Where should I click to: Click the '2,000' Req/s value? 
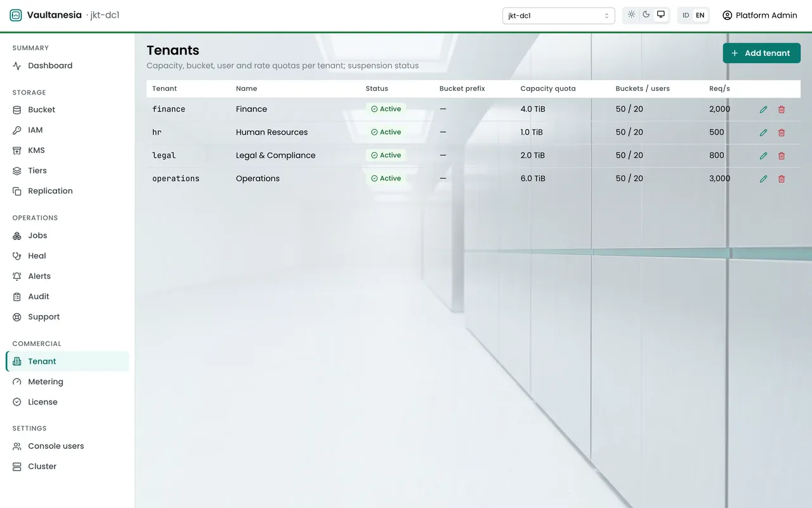[719, 109]
